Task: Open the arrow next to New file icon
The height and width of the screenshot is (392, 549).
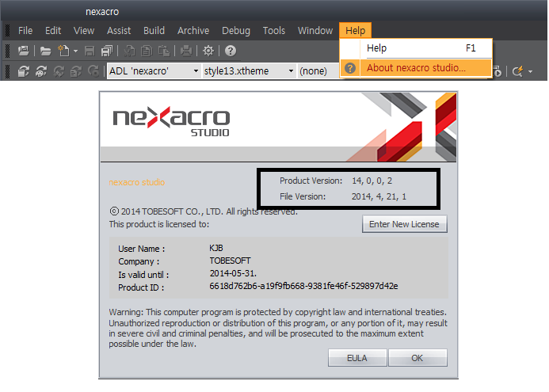Action: click(74, 51)
